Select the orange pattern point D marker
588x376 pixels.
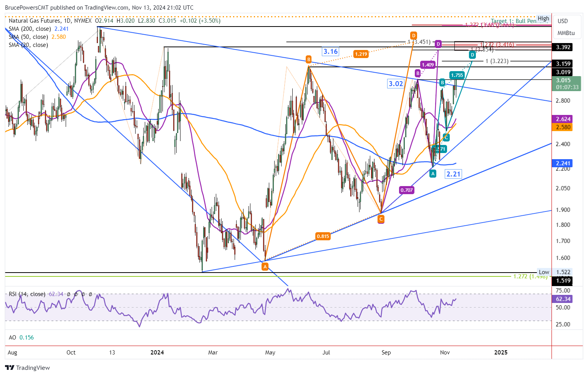pyautogui.click(x=413, y=35)
